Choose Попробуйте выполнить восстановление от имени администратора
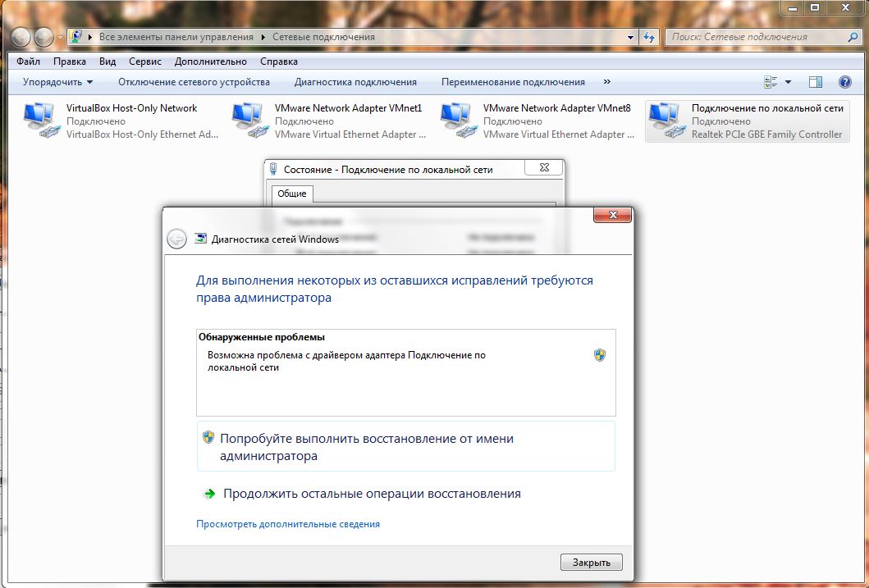869x588 pixels. [x=406, y=446]
